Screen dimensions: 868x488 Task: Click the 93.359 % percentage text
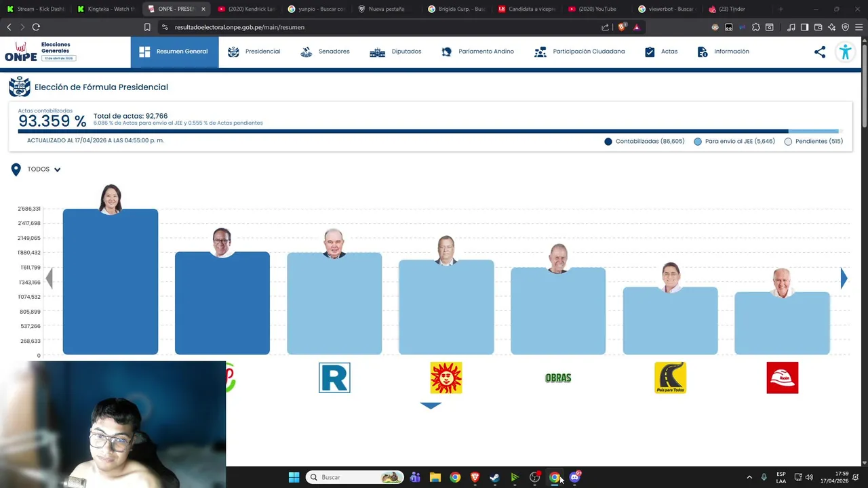(x=52, y=121)
